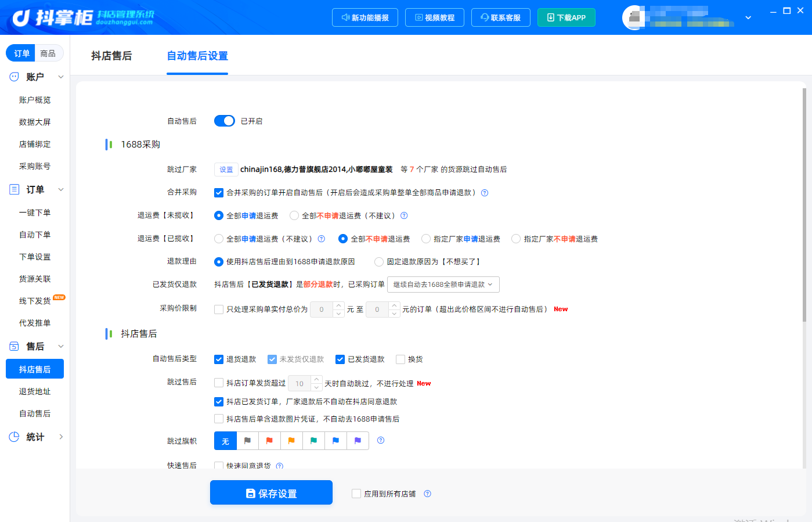
Task: Select the green skip flag
Action: click(x=313, y=441)
